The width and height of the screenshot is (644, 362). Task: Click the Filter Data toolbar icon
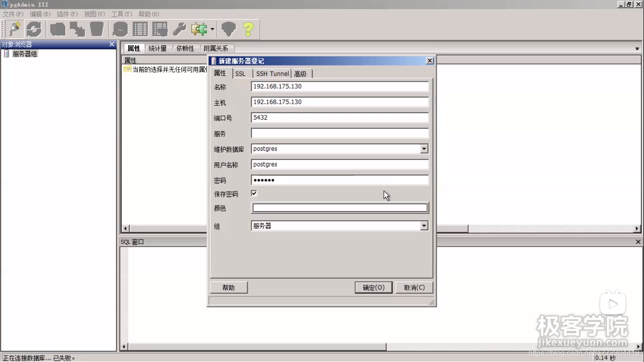point(159,29)
